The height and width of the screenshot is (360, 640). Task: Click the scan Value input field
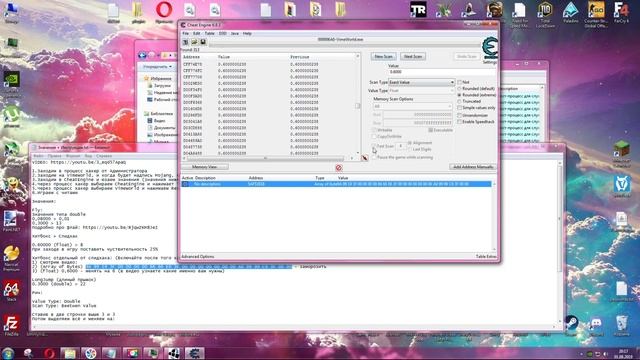pos(442,72)
